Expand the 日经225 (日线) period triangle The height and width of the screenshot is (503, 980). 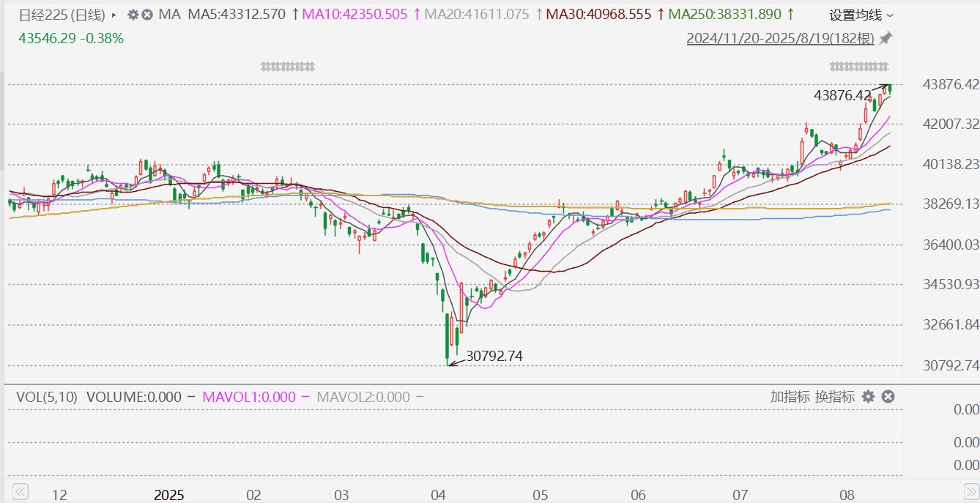pos(114,15)
